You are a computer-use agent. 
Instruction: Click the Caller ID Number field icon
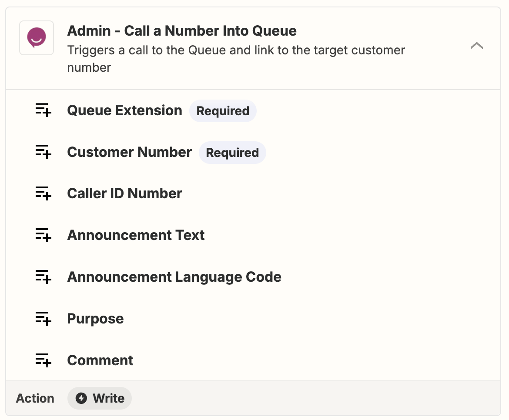43,193
